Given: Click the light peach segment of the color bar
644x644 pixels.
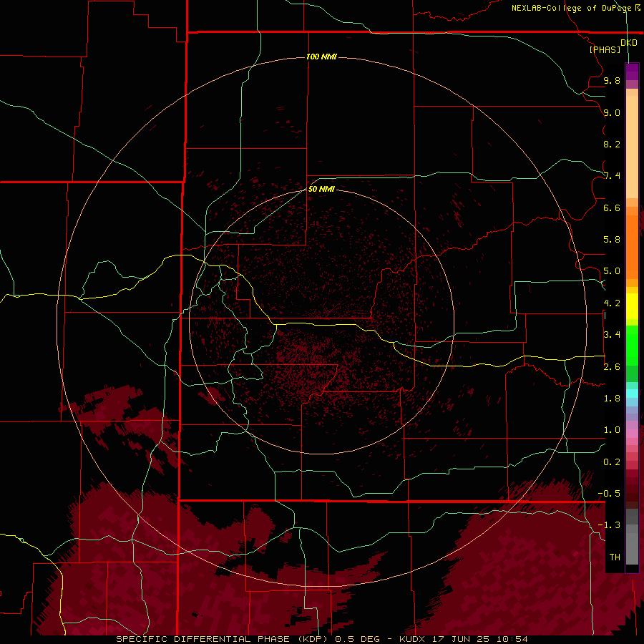Looking at the screenshot, I should [x=632, y=147].
